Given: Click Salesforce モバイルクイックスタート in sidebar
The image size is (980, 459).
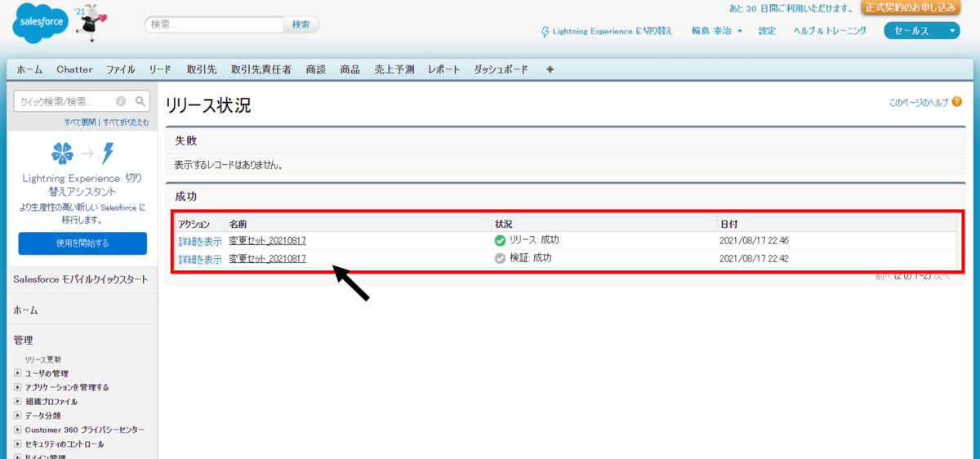Looking at the screenshot, I should 81,279.
